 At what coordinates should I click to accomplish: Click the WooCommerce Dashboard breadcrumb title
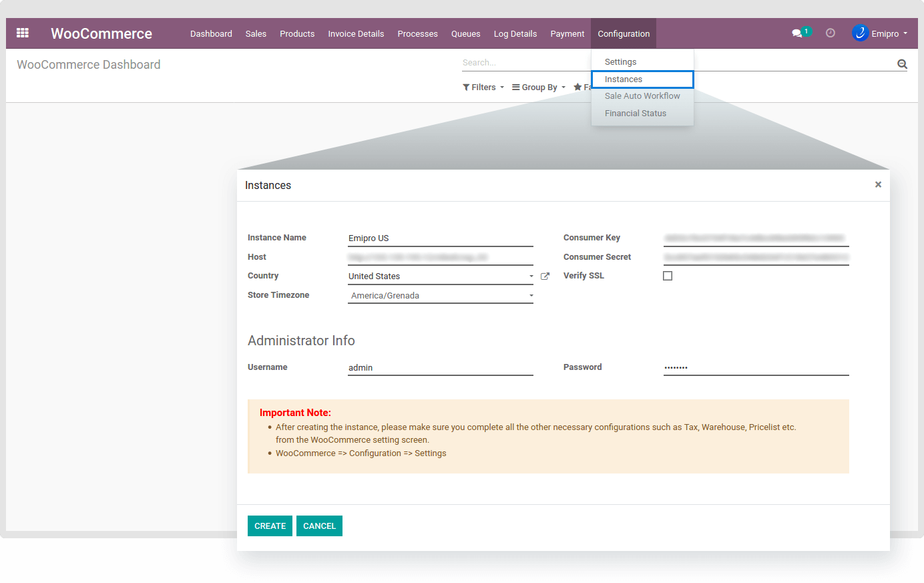click(x=89, y=65)
